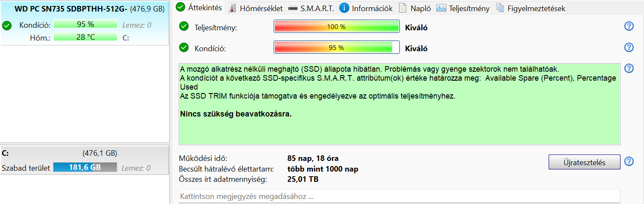Select the C: partition free space bar
644x204 pixels.
85,168
